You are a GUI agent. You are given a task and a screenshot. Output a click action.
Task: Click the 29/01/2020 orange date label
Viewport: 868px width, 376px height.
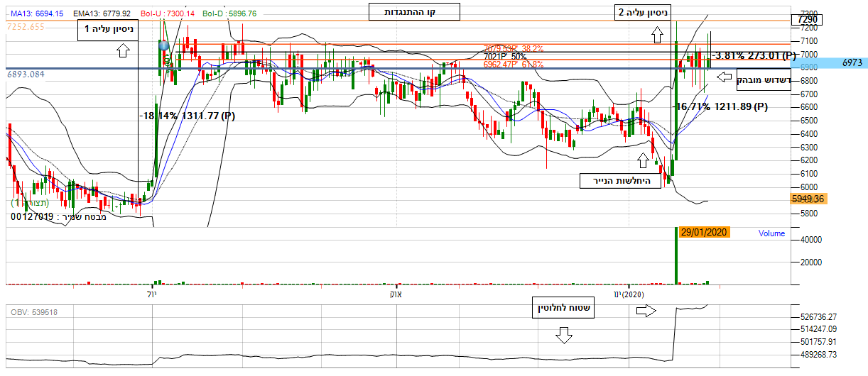tap(704, 233)
